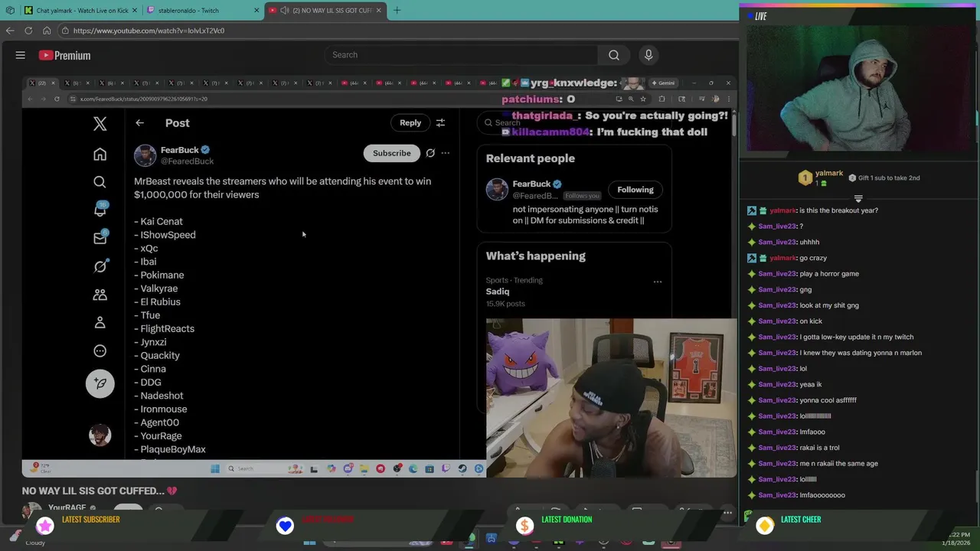Click the YouTube Premium logo
Viewport: 980px width, 551px height.
pos(65,55)
